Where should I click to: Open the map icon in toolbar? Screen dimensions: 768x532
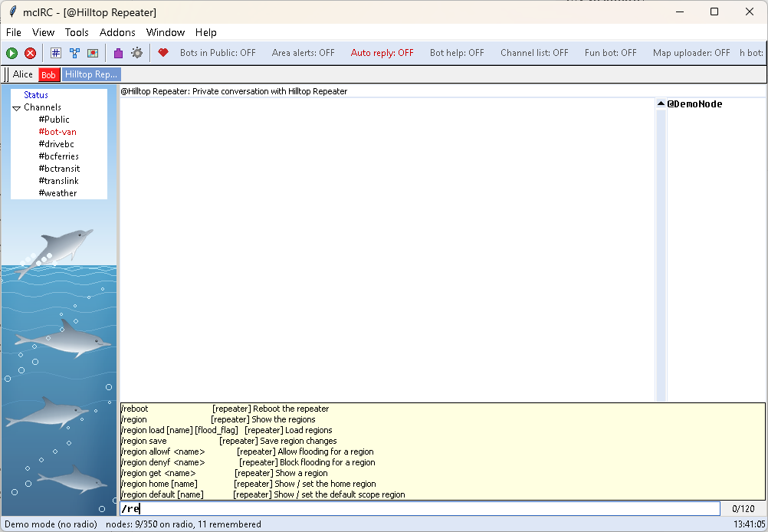pyautogui.click(x=93, y=53)
